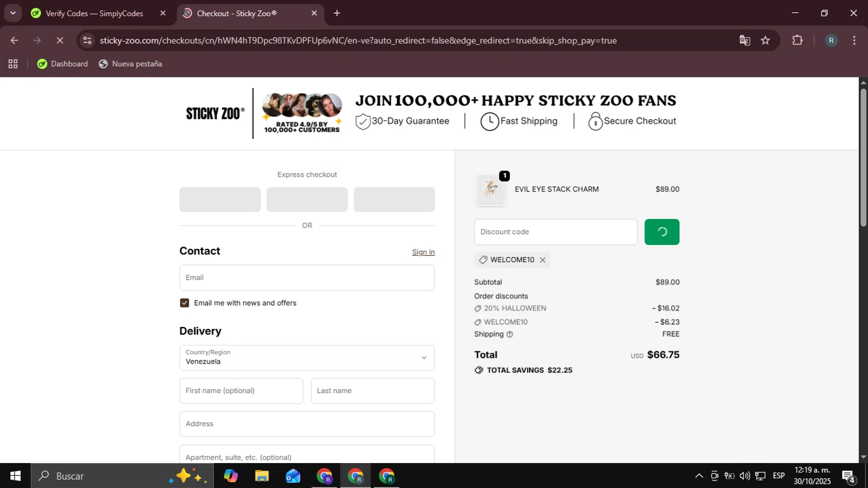The height and width of the screenshot is (488, 868).
Task: Open Outlook from the taskbar
Action: pyautogui.click(x=293, y=476)
